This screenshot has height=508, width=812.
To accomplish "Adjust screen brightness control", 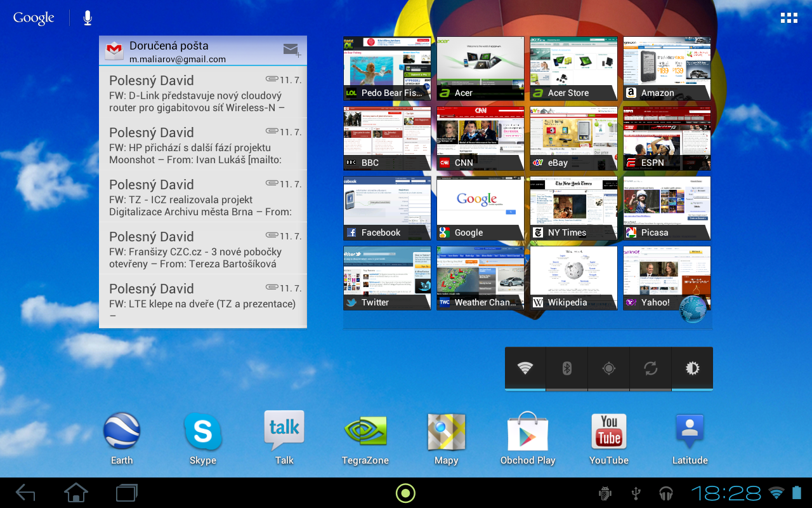I will point(692,368).
